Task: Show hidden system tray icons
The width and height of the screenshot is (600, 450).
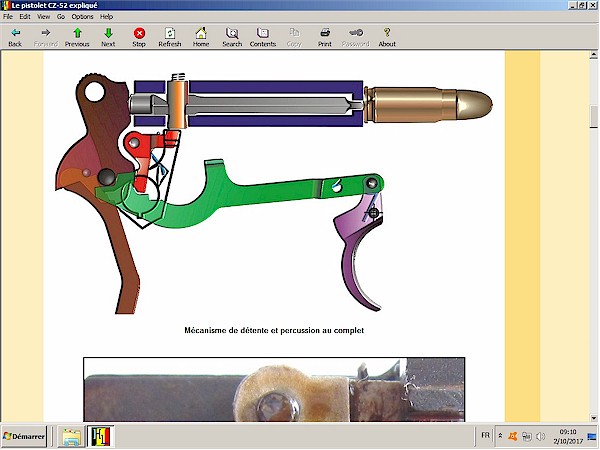Action: pos(500,436)
